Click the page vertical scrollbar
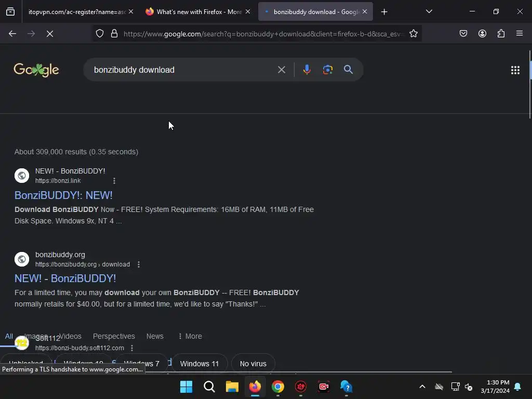Viewport: 532px width, 399px height. tap(530, 85)
